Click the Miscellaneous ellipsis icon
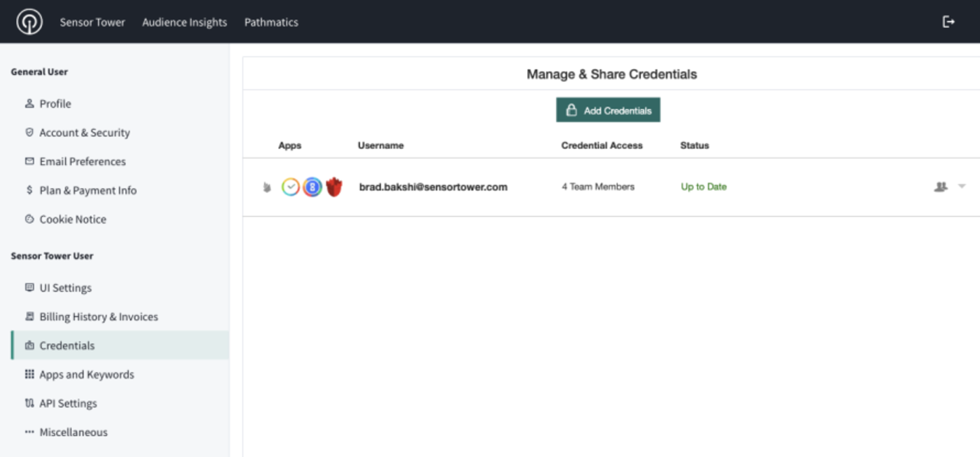Image resolution: width=980 pixels, height=457 pixels. pos(29,432)
